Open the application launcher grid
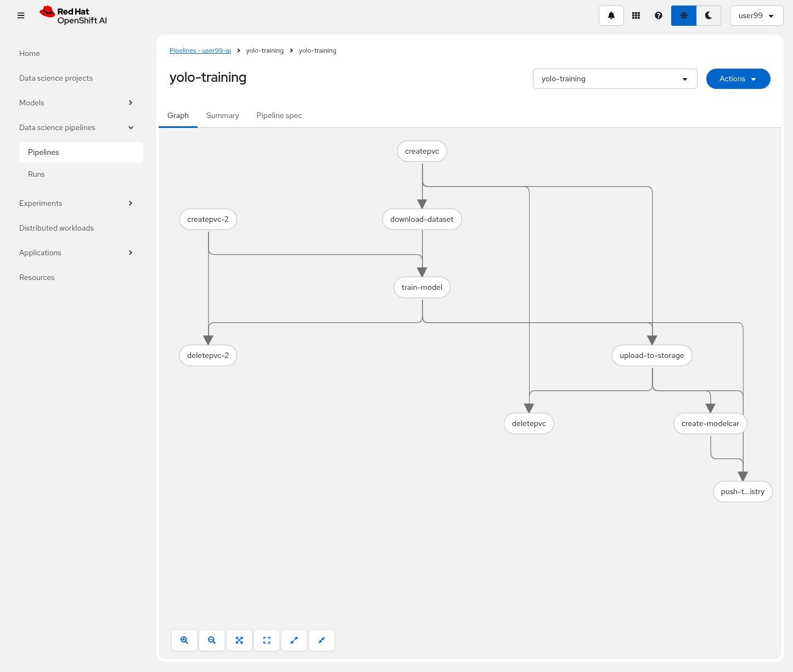Image resolution: width=793 pixels, height=672 pixels. click(x=636, y=15)
